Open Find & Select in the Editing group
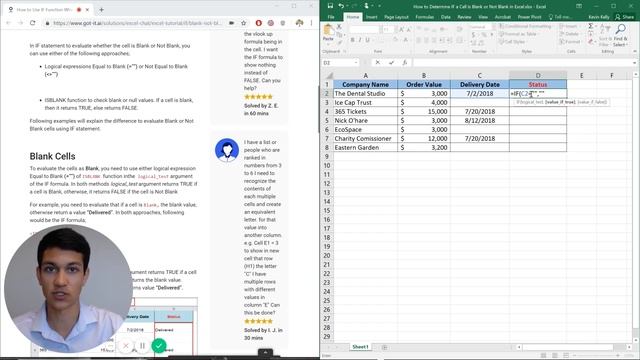 (620, 35)
